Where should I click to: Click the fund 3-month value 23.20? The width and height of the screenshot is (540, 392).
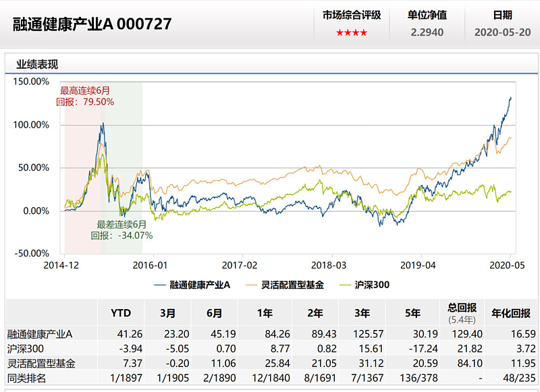[x=177, y=334]
